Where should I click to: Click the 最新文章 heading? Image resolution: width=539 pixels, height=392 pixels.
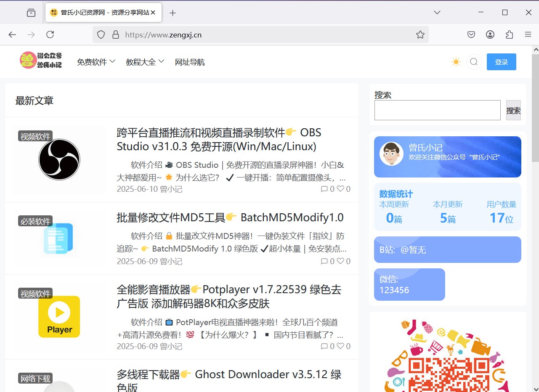(x=35, y=101)
